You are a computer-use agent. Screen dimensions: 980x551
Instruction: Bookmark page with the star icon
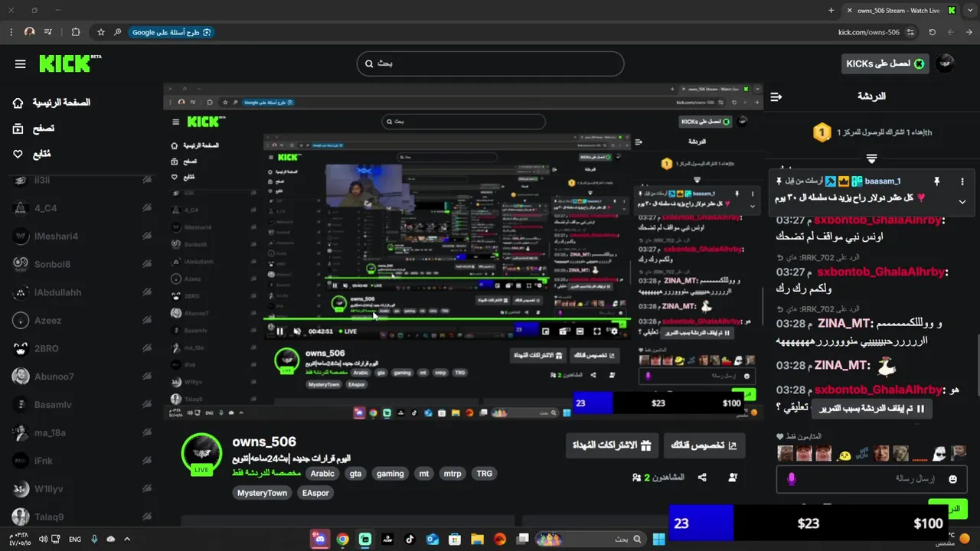pyautogui.click(x=100, y=32)
